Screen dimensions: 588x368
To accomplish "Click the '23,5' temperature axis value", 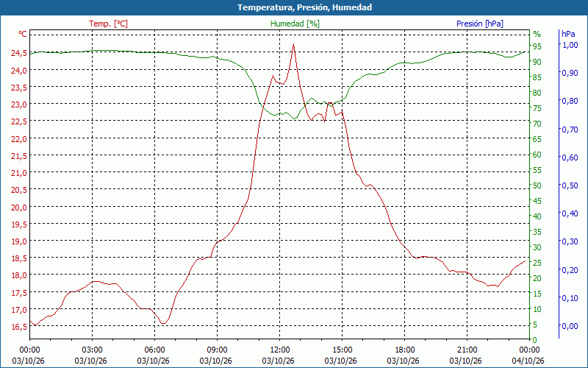I will click(x=19, y=88).
